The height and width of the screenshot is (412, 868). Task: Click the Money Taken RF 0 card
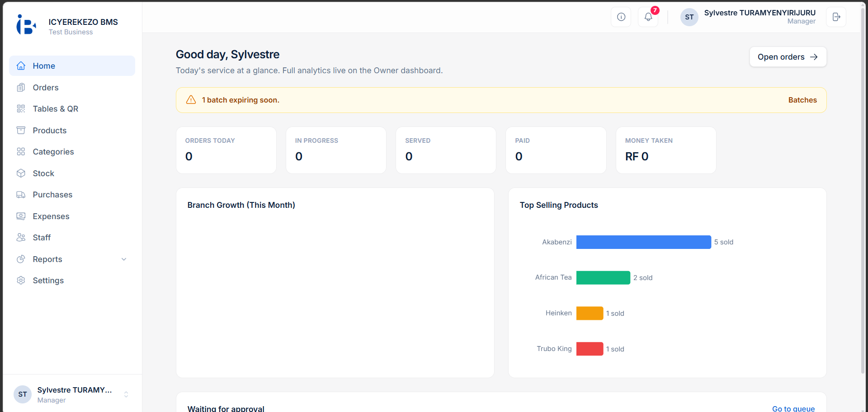click(x=666, y=150)
